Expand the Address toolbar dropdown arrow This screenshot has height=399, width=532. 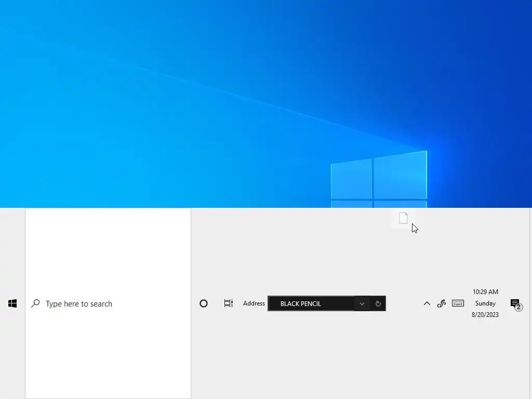(362, 303)
